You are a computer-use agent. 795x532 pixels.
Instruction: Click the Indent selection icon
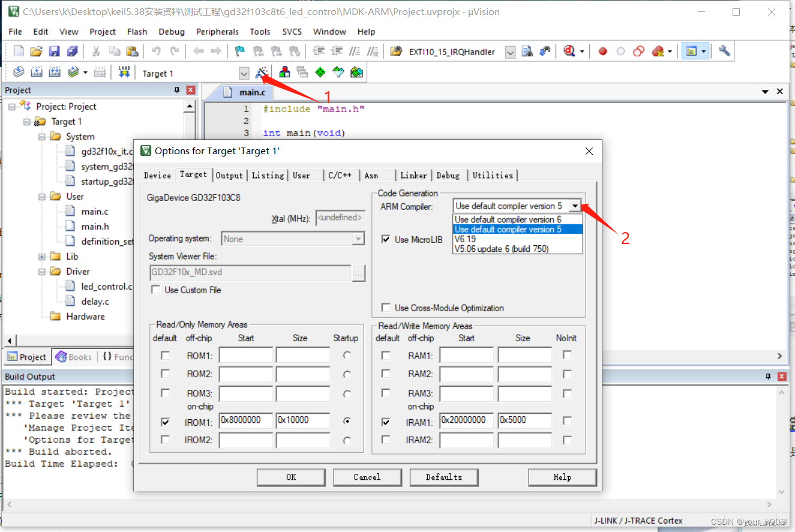[319, 52]
